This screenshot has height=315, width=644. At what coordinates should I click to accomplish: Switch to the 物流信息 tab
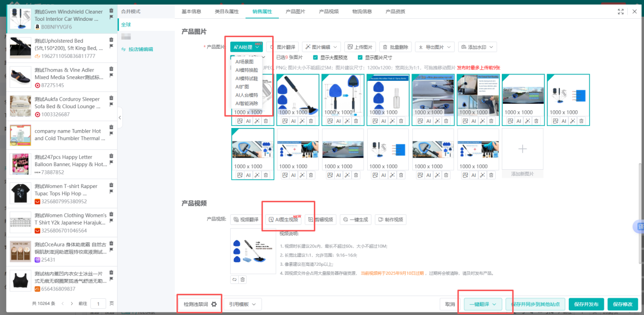coord(362,11)
